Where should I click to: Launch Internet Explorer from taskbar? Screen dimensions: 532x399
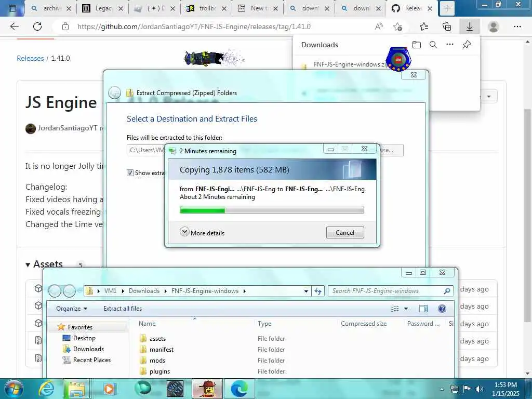(46, 389)
